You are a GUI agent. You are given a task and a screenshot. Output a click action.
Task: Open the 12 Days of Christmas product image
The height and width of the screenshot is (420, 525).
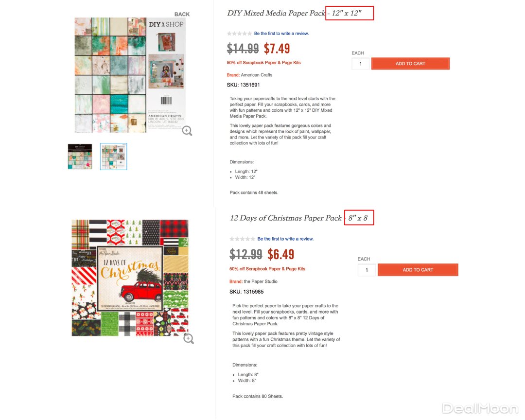pos(130,278)
